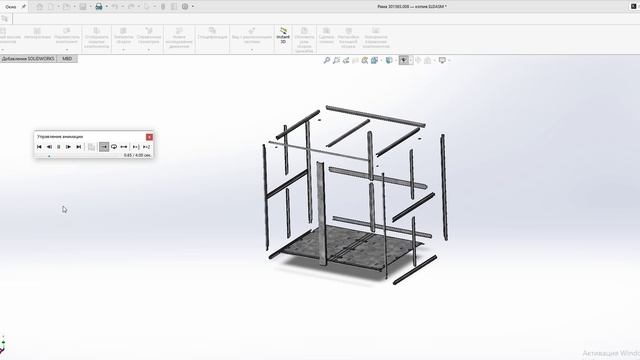
Task: Click the Previous View icon
Action: point(346,60)
